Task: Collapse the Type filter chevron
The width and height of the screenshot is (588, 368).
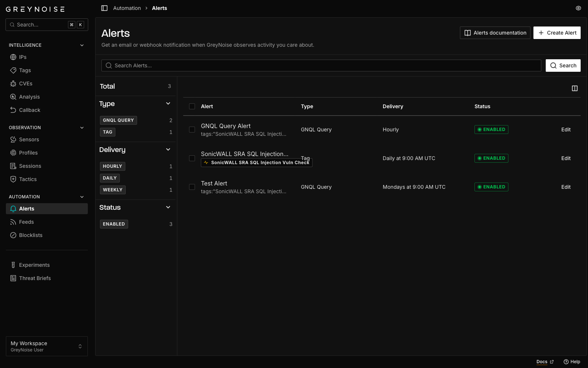Action: [168, 104]
